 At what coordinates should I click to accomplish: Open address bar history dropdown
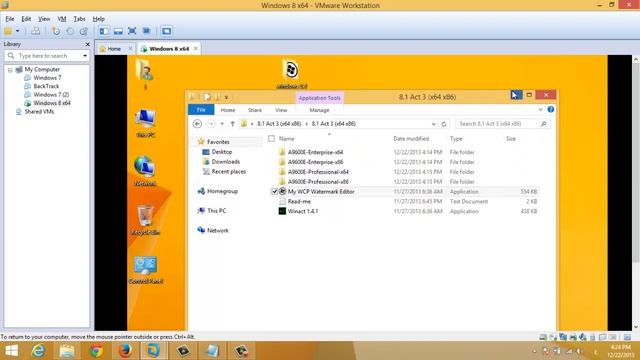pos(433,124)
